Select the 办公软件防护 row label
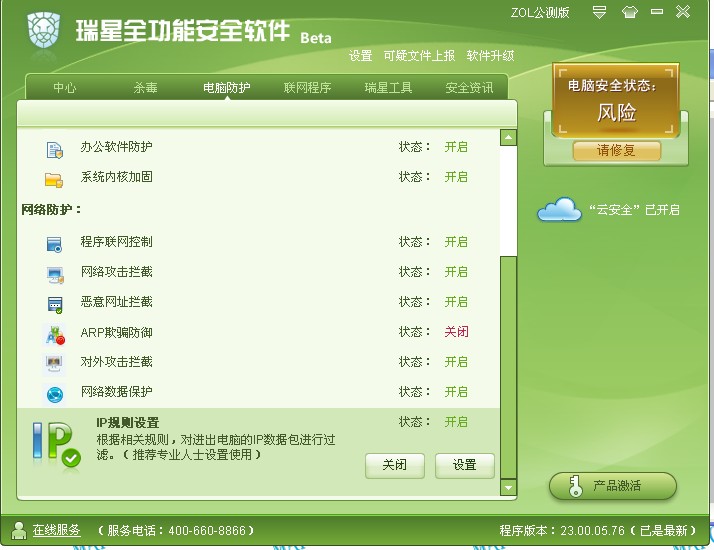714x550 pixels. [117, 147]
